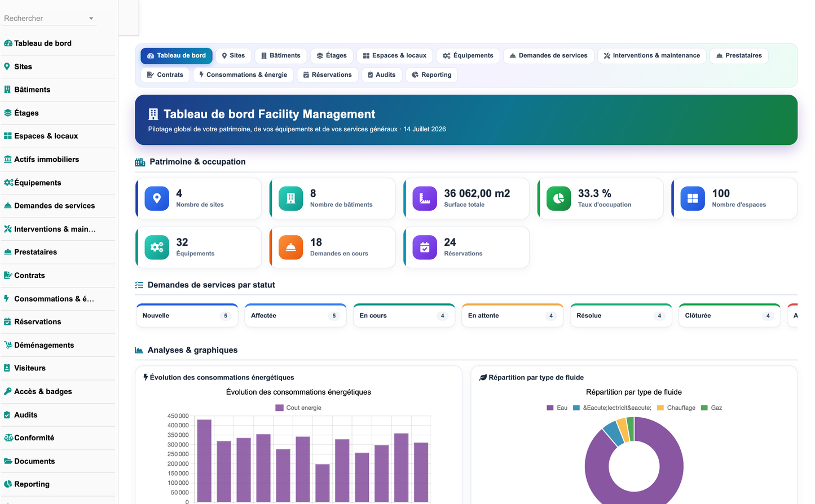Click the tallest bar in the consommations chart
This screenshot has height=504, width=815.
coord(204,461)
